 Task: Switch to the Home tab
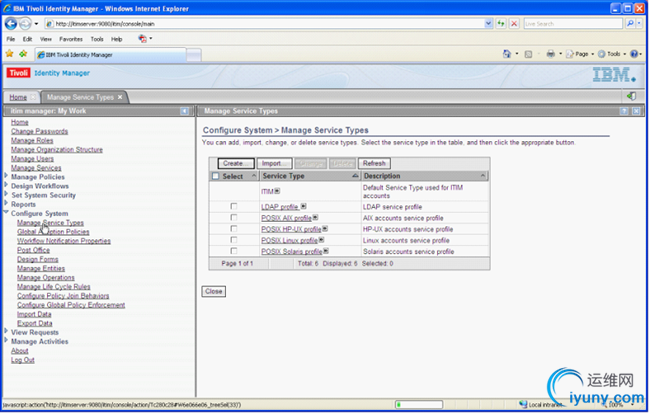click(x=18, y=97)
